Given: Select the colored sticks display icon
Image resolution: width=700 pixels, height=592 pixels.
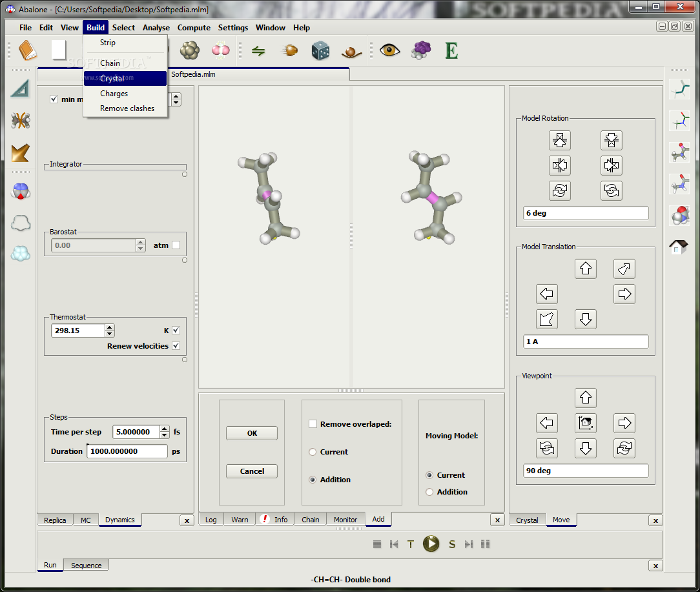Looking at the screenshot, I should [x=679, y=121].
